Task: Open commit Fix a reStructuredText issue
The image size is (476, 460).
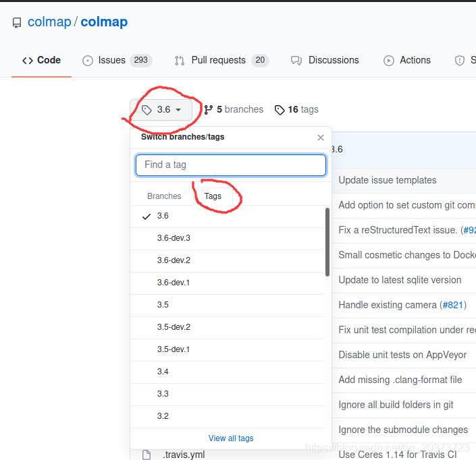Action: click(x=398, y=230)
